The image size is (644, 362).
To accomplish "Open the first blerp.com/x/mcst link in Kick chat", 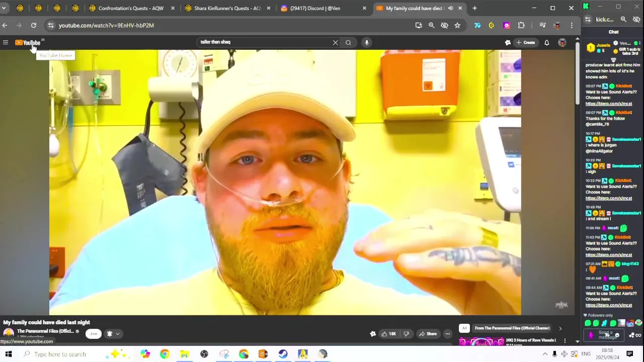I will (x=609, y=104).
